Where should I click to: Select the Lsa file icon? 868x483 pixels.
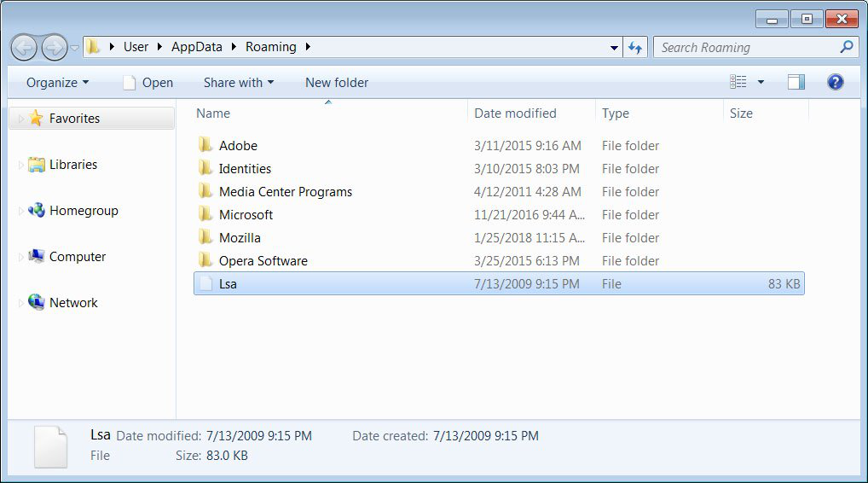click(206, 283)
